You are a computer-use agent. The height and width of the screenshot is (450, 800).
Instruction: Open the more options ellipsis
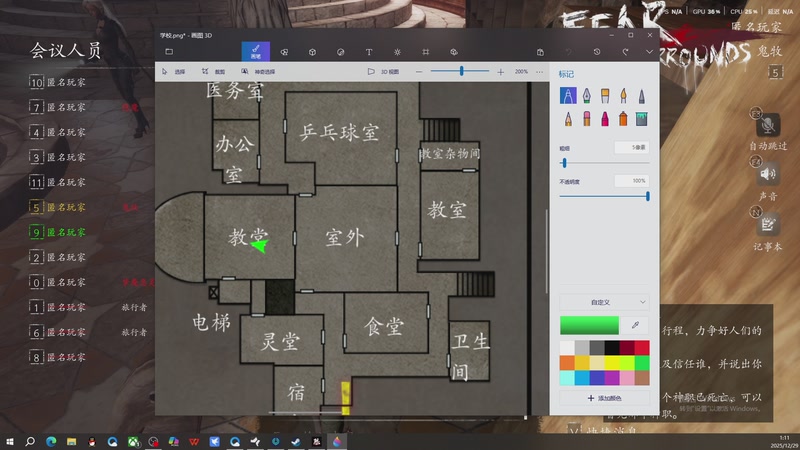[539, 72]
